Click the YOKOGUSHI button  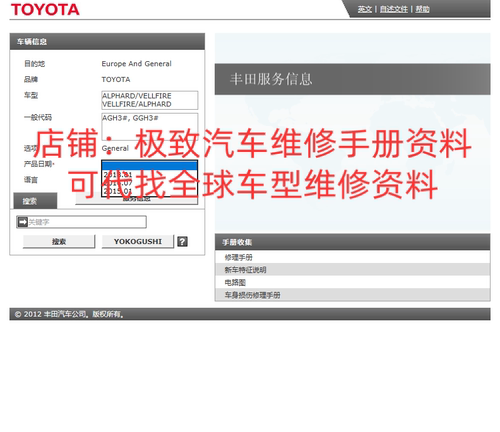coord(138,241)
